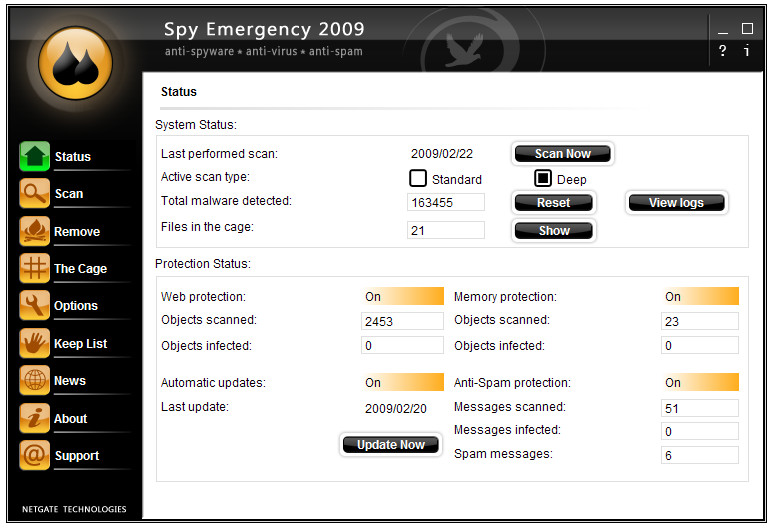Click the Messages infected field
The image size is (771, 528).
click(x=700, y=431)
